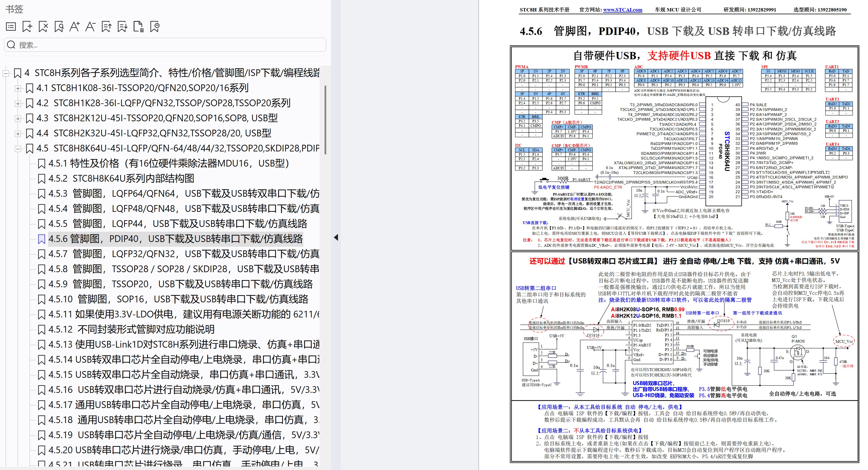Click the USB直接下载 label in the diagram

535,223
